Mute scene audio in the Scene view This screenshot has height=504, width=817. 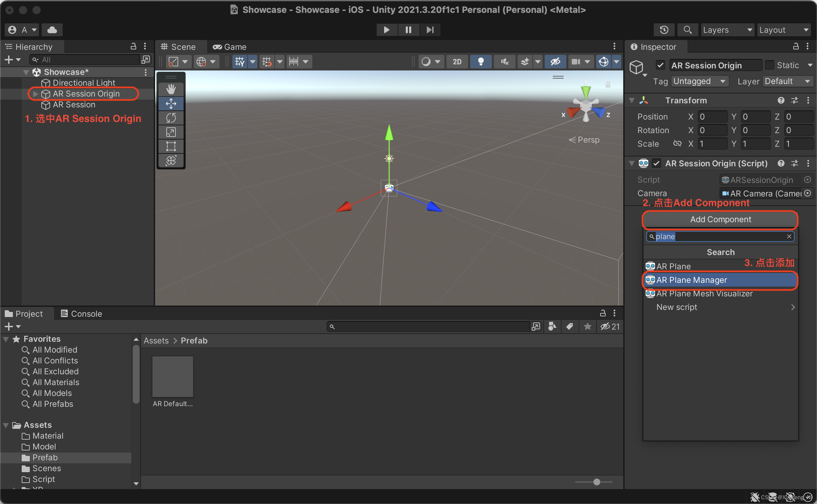tap(504, 62)
